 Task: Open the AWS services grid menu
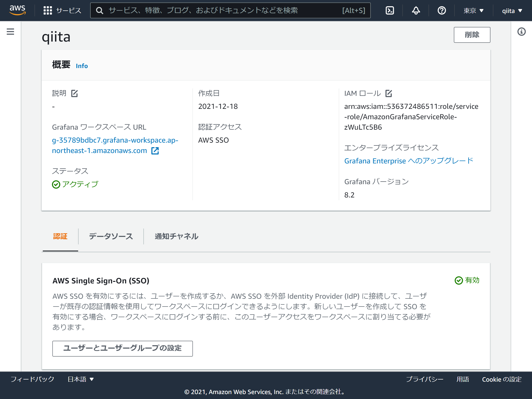click(x=48, y=10)
